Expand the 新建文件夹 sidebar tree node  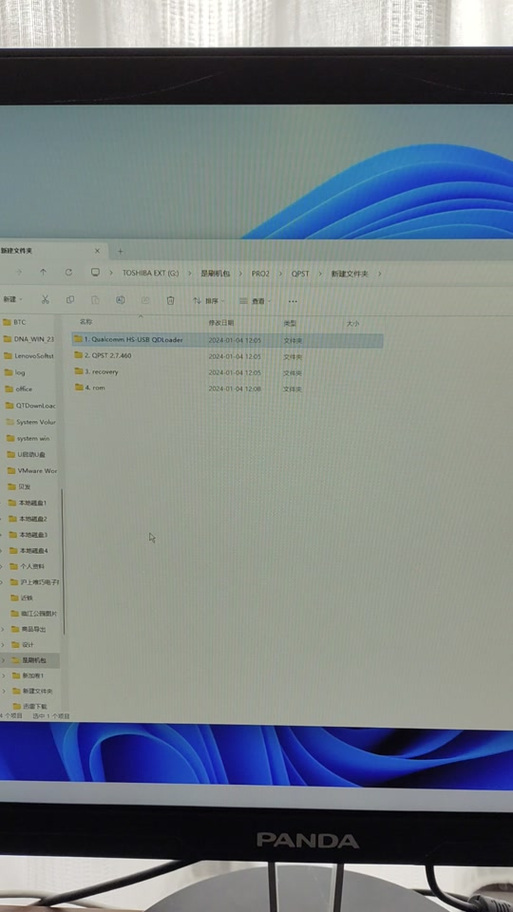point(4,691)
